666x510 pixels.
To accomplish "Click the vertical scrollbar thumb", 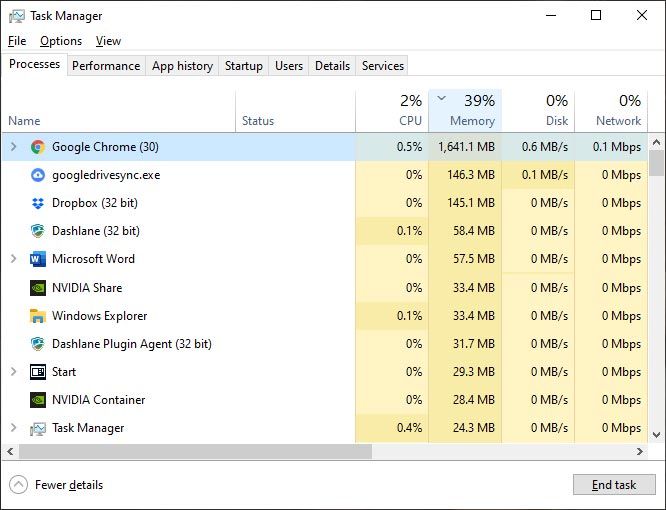I will click(x=657, y=163).
